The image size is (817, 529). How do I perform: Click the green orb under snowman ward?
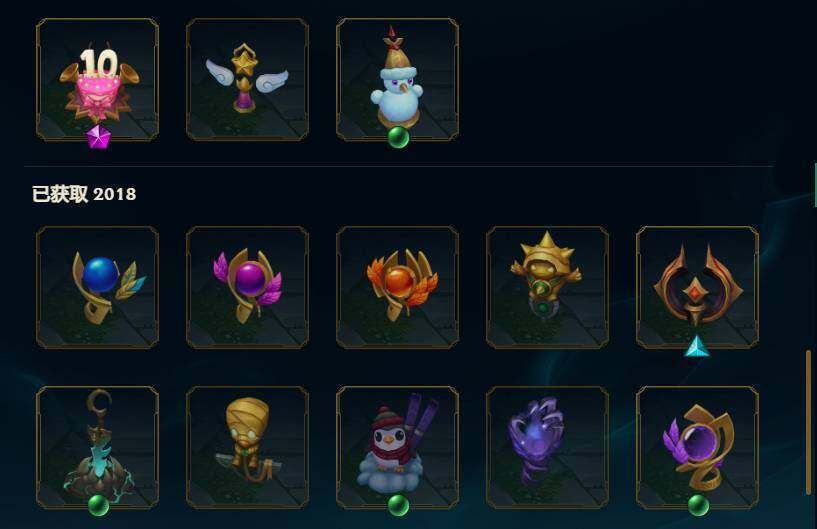pos(399,138)
